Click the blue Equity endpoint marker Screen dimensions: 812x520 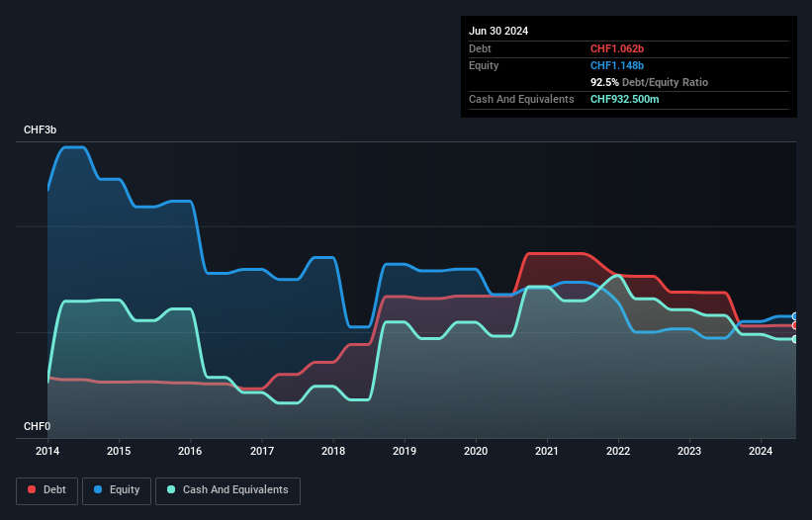[795, 316]
